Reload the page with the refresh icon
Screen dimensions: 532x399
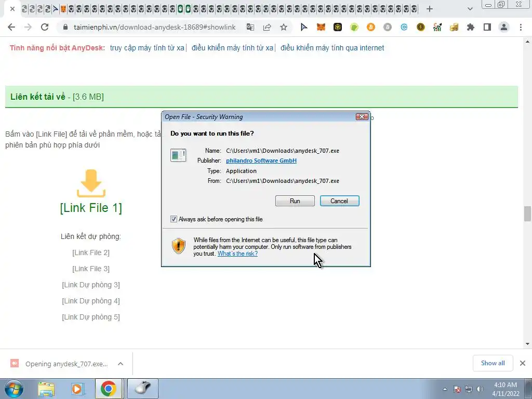[45, 27]
